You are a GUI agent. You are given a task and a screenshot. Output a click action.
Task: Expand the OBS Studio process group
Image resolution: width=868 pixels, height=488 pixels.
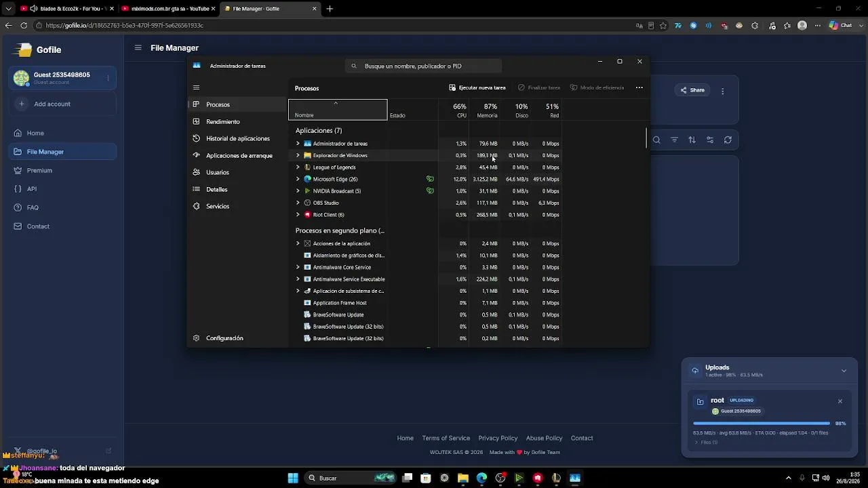coord(298,203)
